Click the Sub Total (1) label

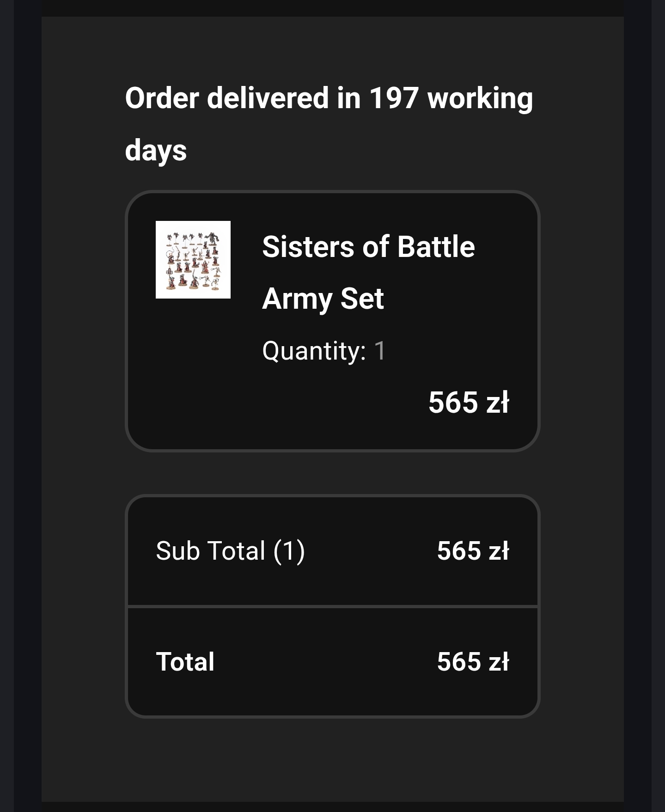(230, 551)
